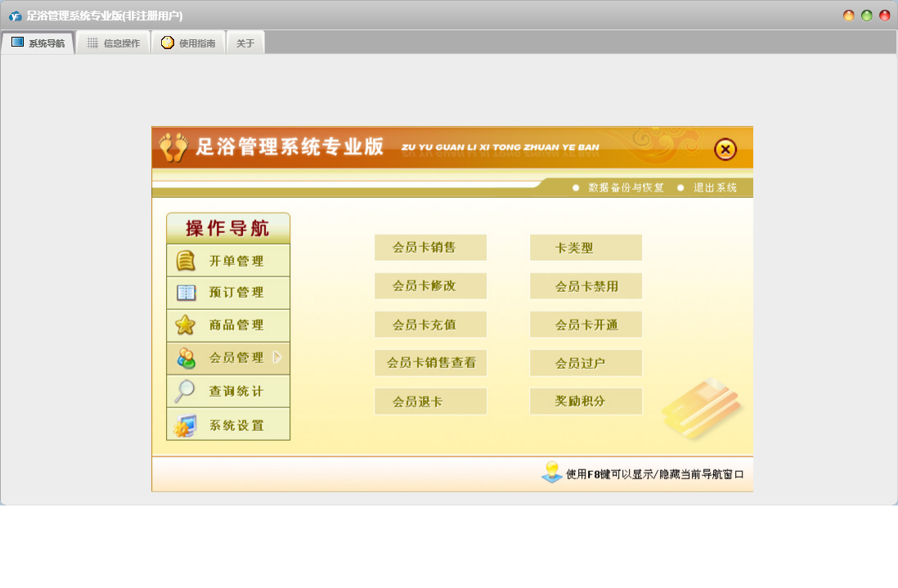The image size is (898, 588).
Task: Click the 查询统计 magnifier icon
Action: [185, 391]
